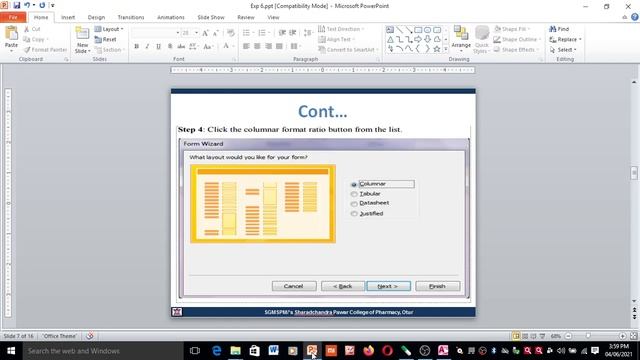Click the Format Painter brush icon
The height and width of the screenshot is (360, 640).
[27, 49]
